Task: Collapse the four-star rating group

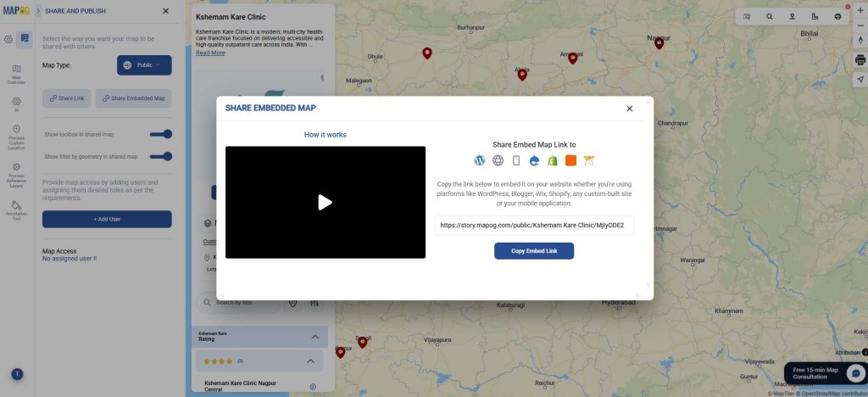Action: [310, 361]
